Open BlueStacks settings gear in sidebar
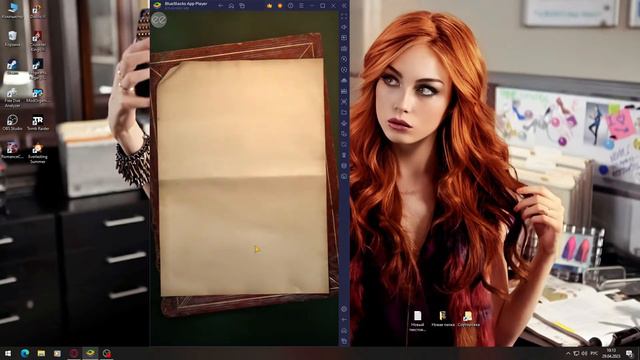 tap(344, 309)
